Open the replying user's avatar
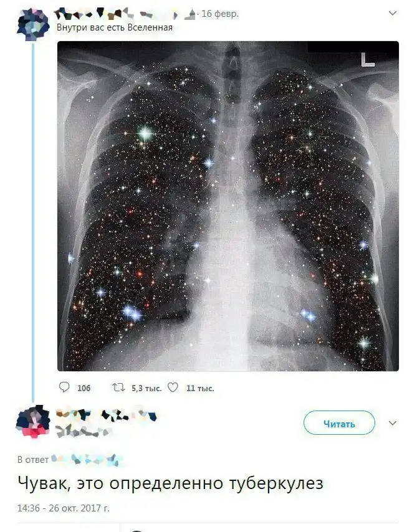 click(32, 424)
